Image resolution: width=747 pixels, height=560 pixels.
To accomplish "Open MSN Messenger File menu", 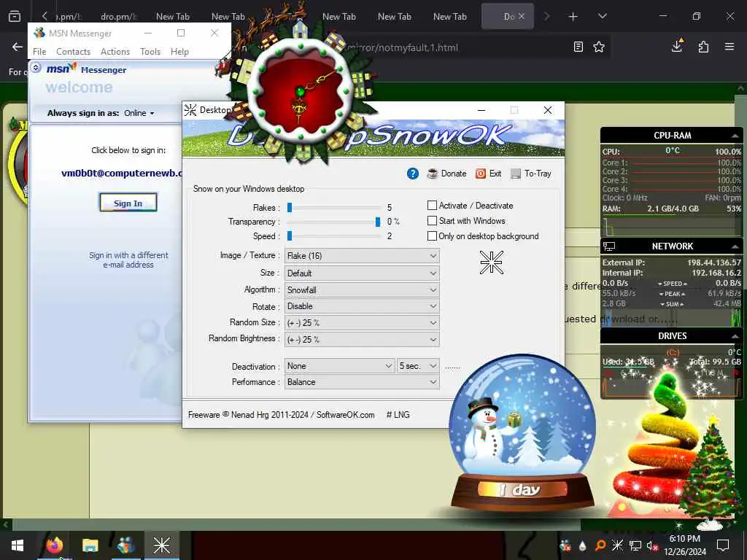I will [x=39, y=52].
